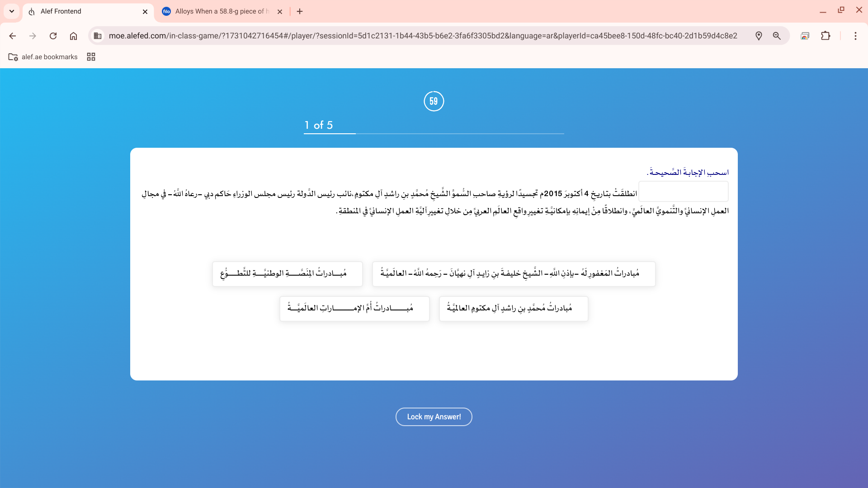Open the zoom magnifier icon
The width and height of the screenshot is (868, 488).
777,36
